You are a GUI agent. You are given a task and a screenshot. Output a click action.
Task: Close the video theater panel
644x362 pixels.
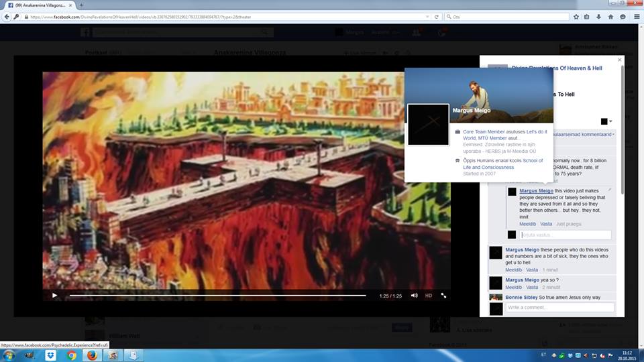pos(620,60)
